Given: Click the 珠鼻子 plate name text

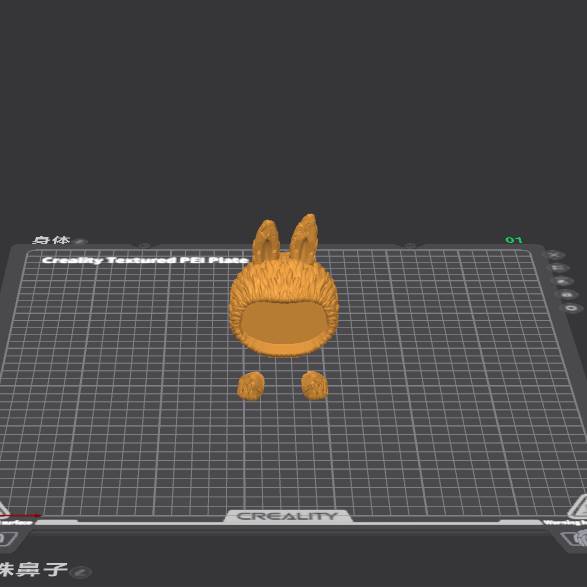Looking at the screenshot, I should (34, 570).
